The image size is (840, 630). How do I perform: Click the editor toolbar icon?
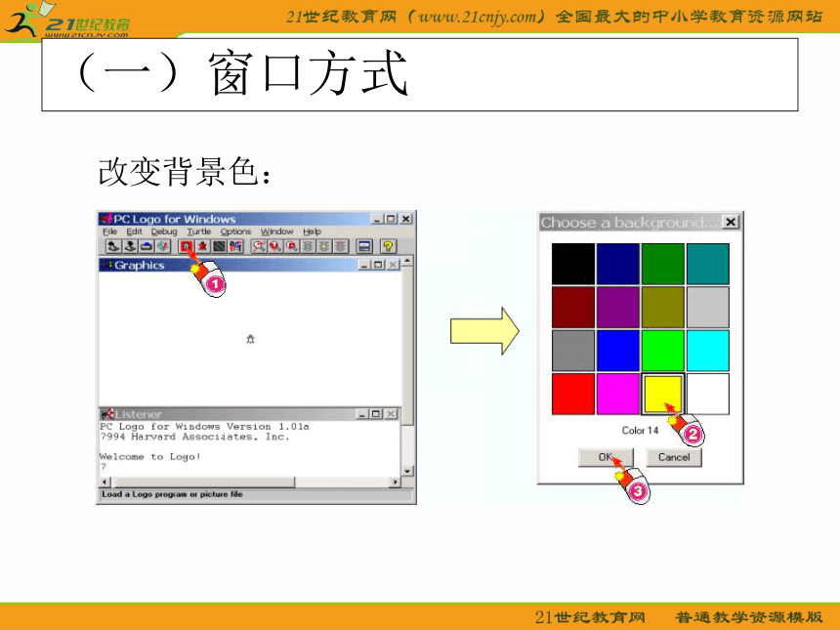click(163, 246)
